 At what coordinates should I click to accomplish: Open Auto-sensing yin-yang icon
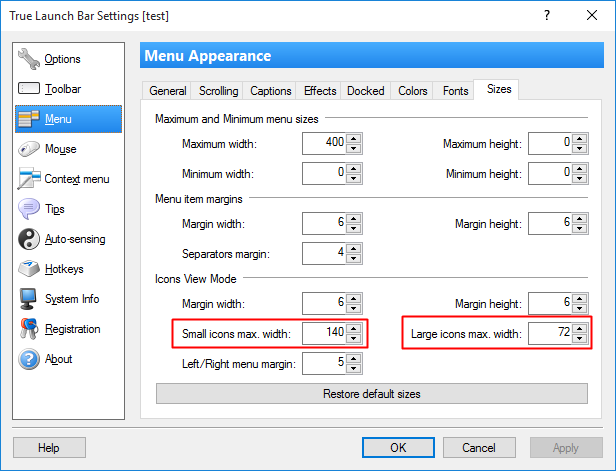point(29,239)
